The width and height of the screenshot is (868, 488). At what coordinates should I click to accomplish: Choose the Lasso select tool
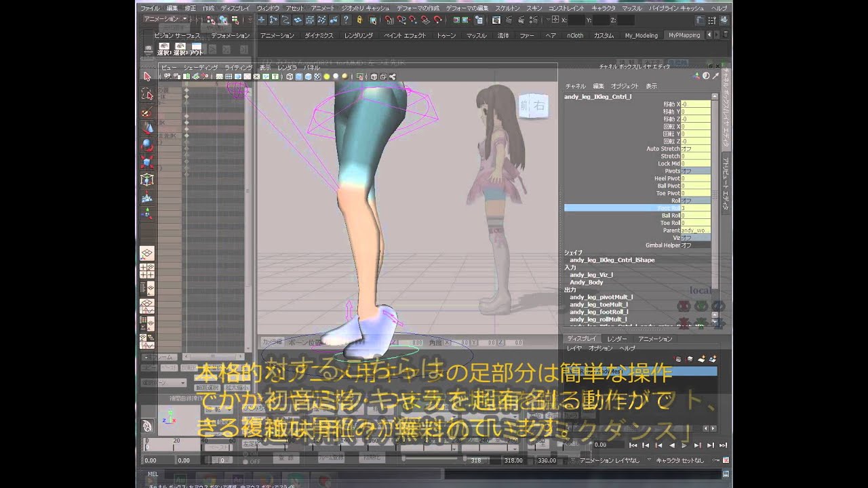coord(147,94)
